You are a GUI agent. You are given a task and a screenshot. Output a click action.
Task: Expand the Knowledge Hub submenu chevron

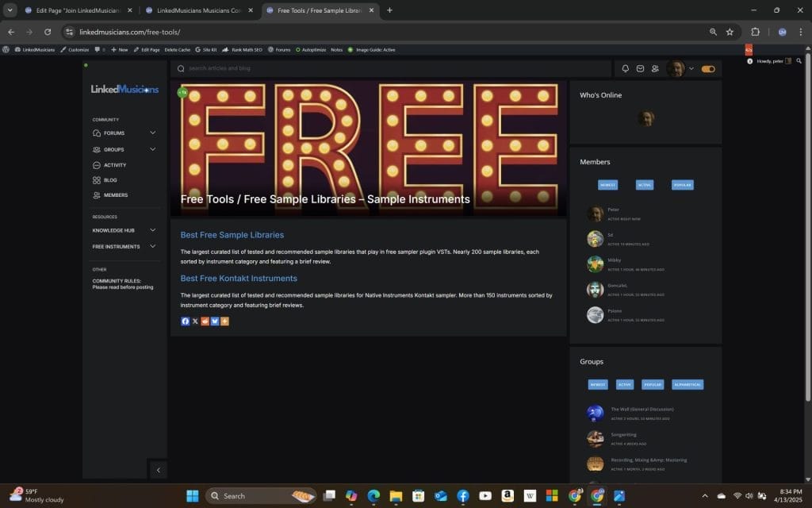pyautogui.click(x=153, y=230)
